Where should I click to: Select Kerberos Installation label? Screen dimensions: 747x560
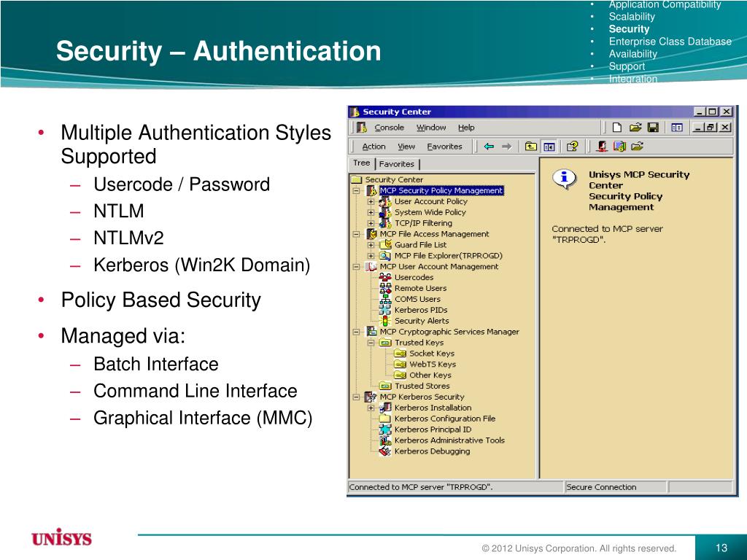point(433,408)
